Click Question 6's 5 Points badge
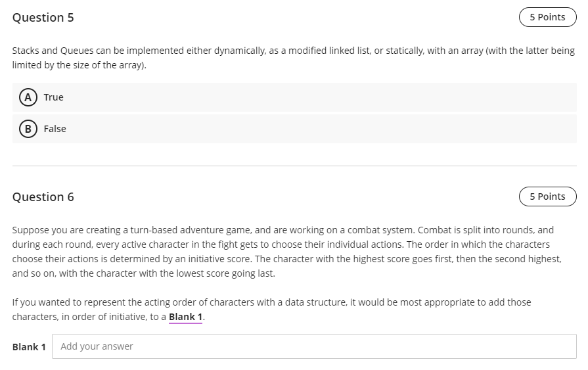Image resolution: width=588 pixels, height=370 pixels. click(x=547, y=197)
